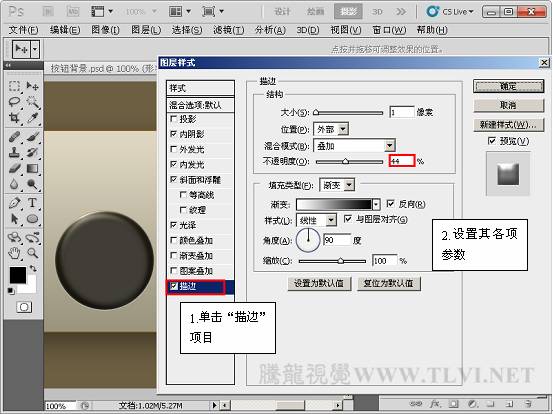Viewport: 553px width, 414px height.
Task: Click the 不透明度 opacity slider handle
Action: click(346, 162)
